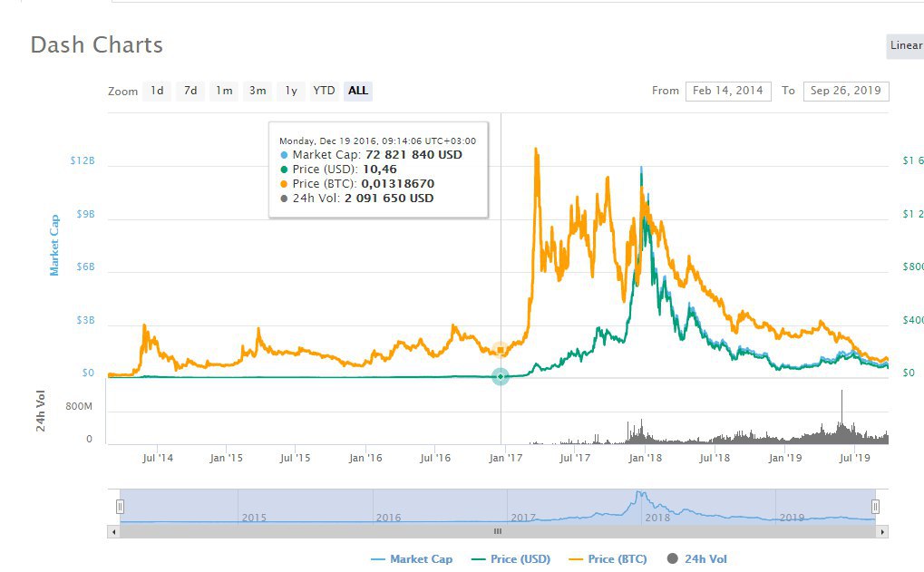The width and height of the screenshot is (924, 572).
Task: Click the Jan '17 axis label
Action: point(506,458)
